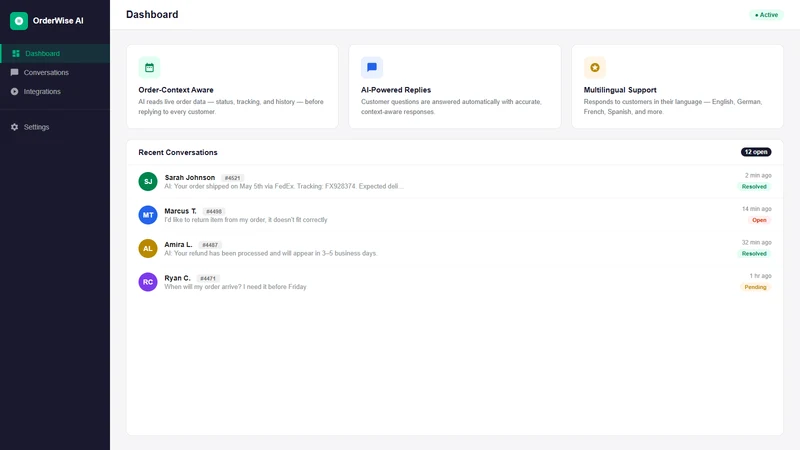The height and width of the screenshot is (450, 800).
Task: Click Marcus T.'s return item message preview
Action: (x=246, y=220)
